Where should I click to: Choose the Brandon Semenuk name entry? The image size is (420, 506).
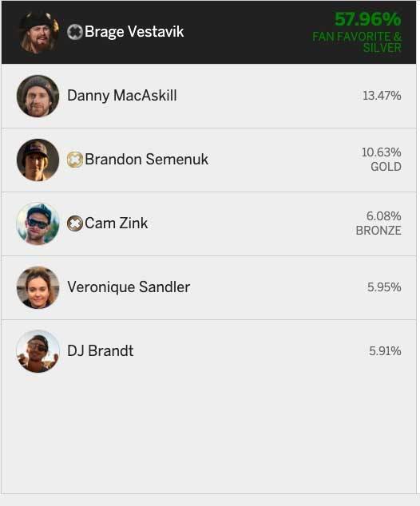click(x=146, y=159)
